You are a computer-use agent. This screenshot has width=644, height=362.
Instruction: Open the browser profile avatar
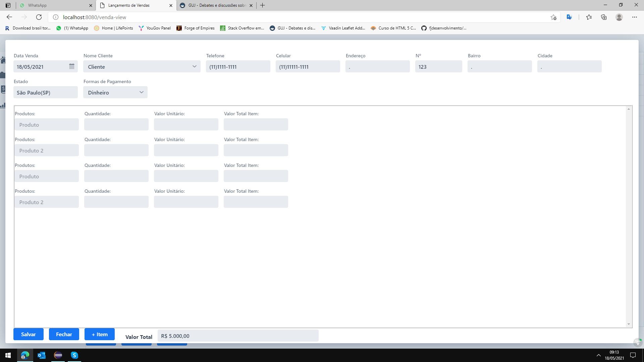[619, 17]
